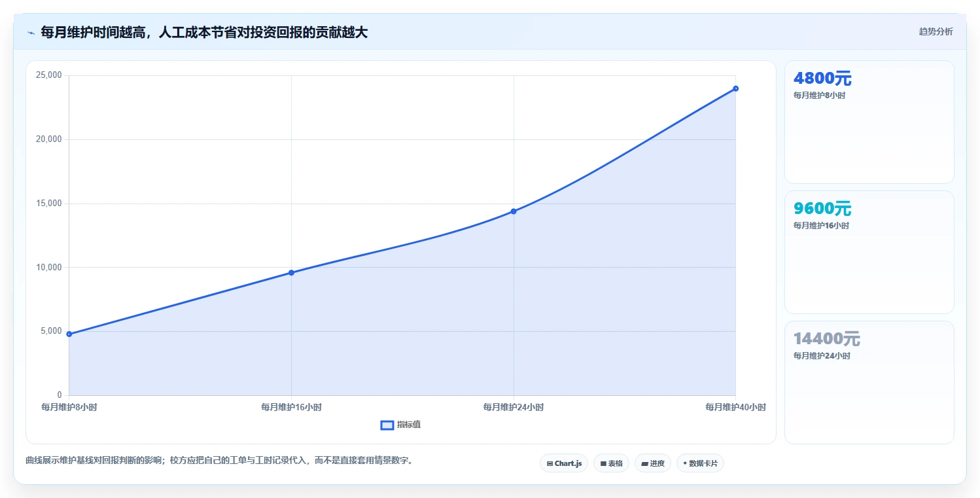Image resolution: width=980 pixels, height=498 pixels.
Task: Click the Chart.js tag icon
Action: click(550, 463)
